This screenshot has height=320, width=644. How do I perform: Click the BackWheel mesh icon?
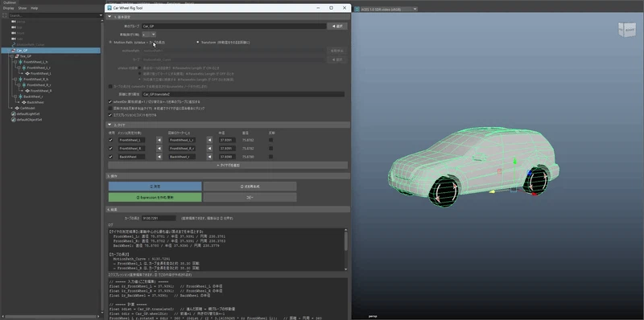coord(24,102)
